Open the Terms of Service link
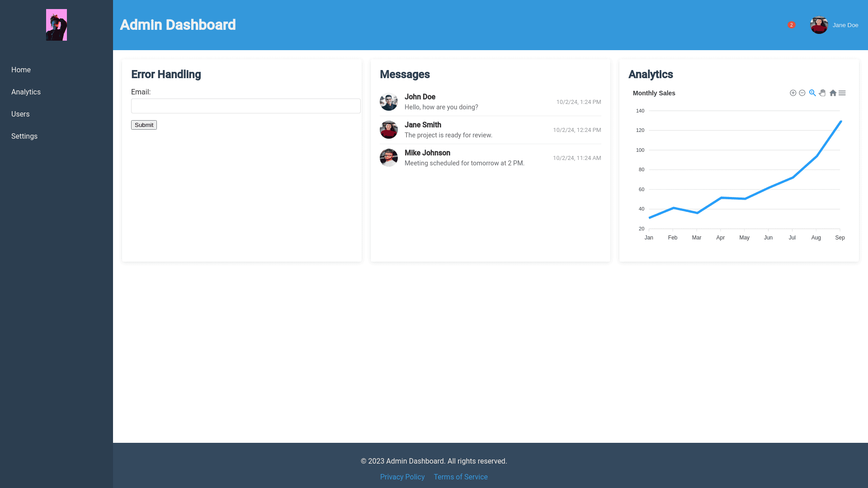This screenshot has width=868, height=488. (x=461, y=477)
